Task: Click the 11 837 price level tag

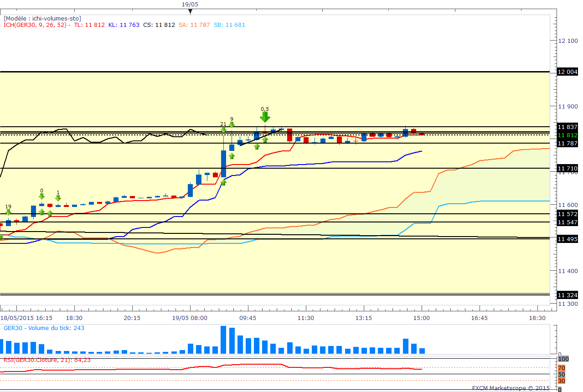Action: [568, 126]
